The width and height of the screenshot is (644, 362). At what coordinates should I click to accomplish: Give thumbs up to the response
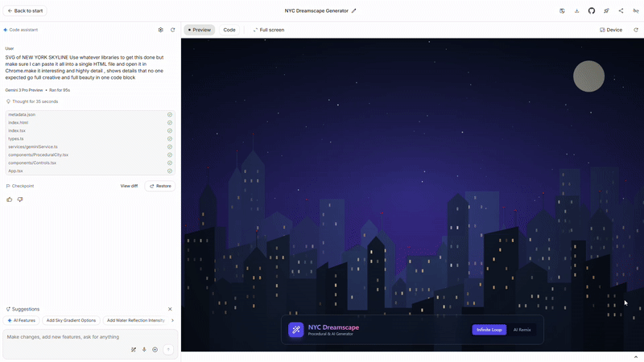(10, 200)
